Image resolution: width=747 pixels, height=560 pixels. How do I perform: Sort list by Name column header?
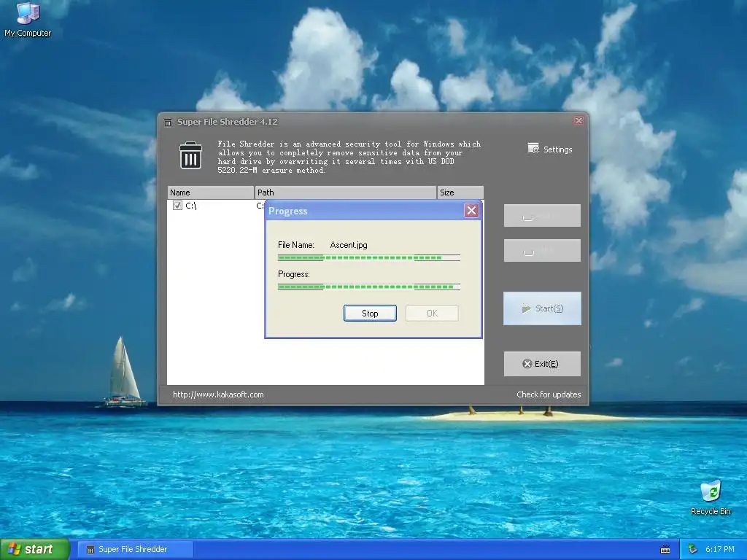pos(211,192)
